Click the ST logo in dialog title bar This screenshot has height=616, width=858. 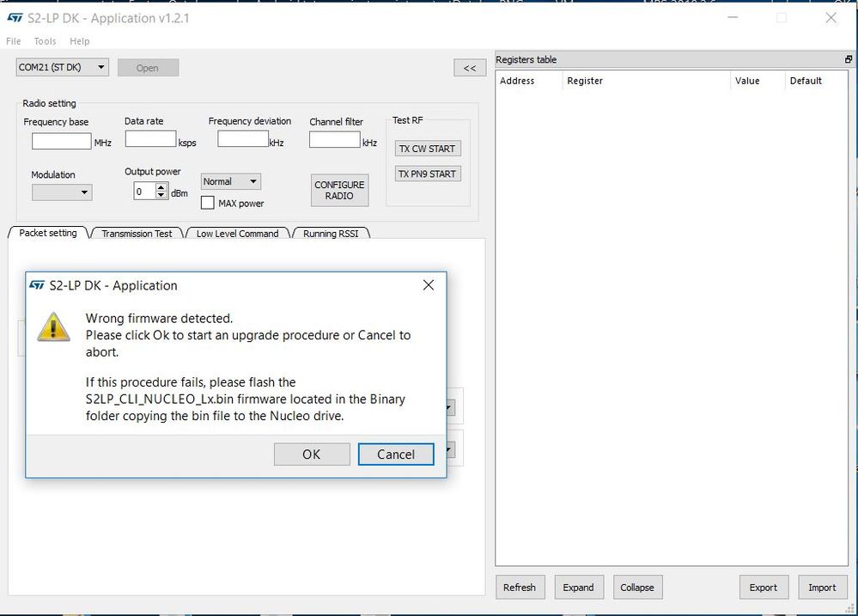click(x=37, y=285)
